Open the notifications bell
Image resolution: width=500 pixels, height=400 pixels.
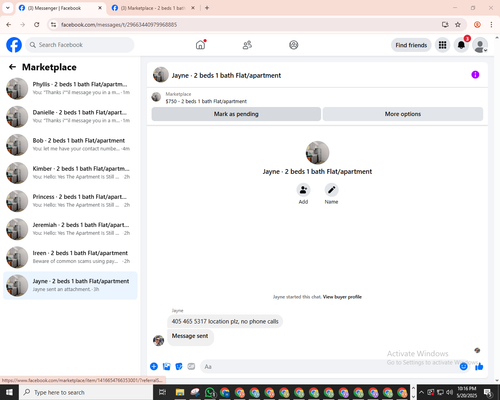pyautogui.click(x=461, y=45)
